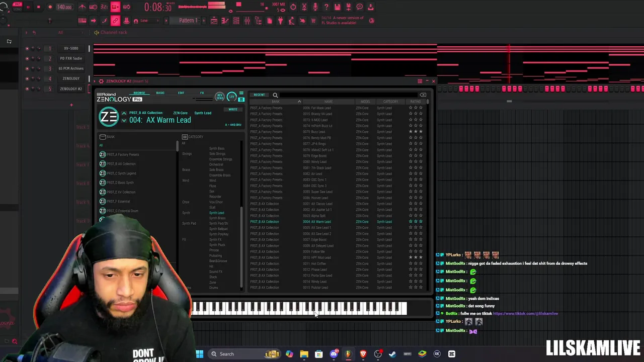Switch to the EDIT tab in Zenology

(181, 93)
